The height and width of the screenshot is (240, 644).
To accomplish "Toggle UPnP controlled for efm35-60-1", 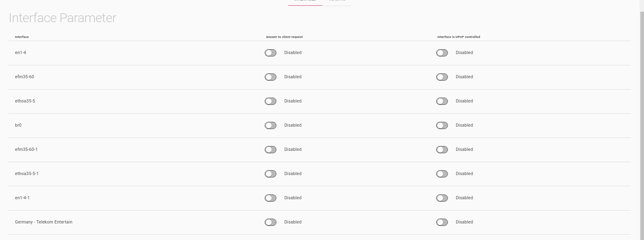I will (442, 150).
